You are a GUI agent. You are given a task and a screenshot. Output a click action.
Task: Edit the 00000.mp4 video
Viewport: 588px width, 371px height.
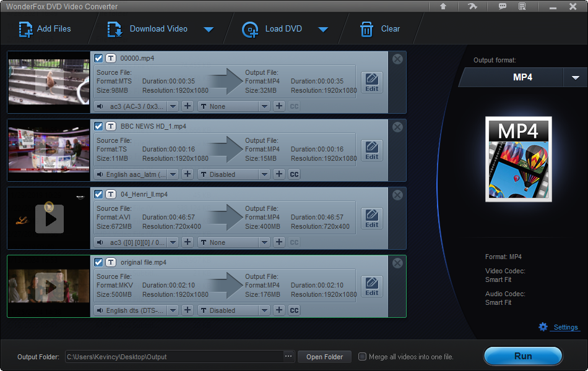(372, 82)
